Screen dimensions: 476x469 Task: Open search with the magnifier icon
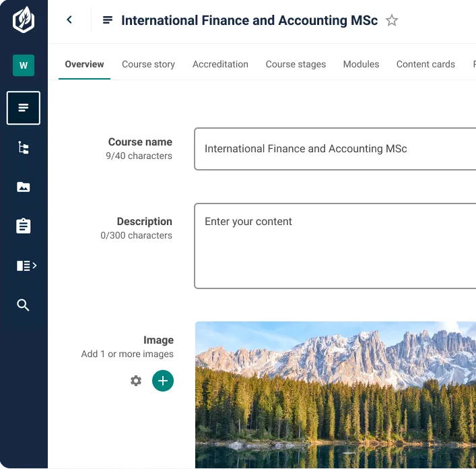click(23, 305)
